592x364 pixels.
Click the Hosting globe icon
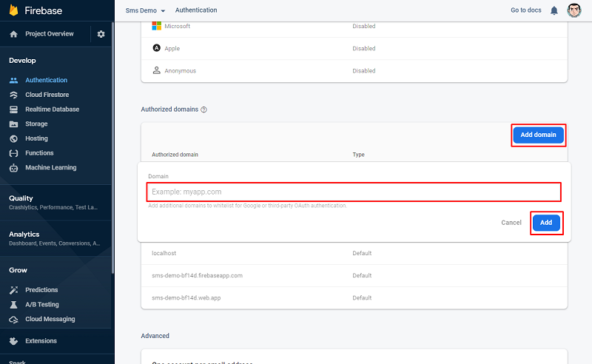(13, 138)
